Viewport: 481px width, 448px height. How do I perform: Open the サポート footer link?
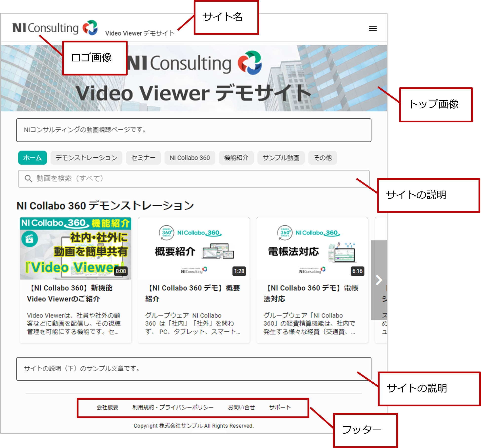click(280, 407)
